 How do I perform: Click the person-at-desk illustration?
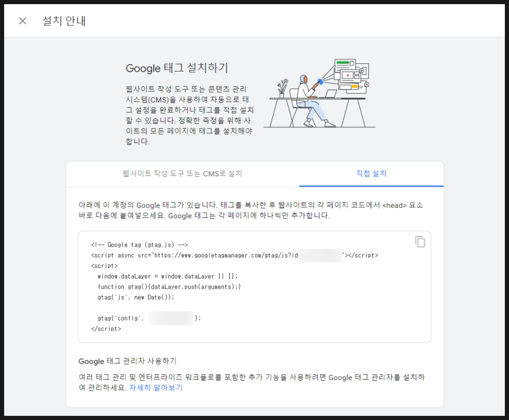point(319,93)
